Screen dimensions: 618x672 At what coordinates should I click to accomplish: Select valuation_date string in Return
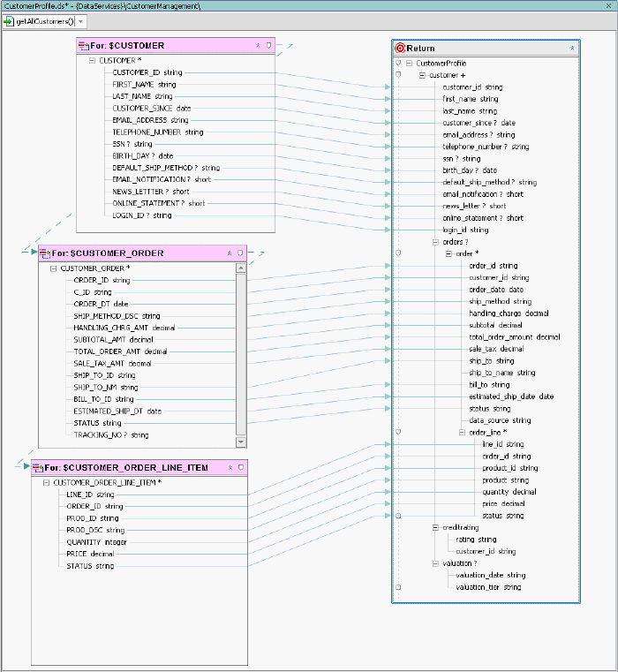[x=491, y=575]
